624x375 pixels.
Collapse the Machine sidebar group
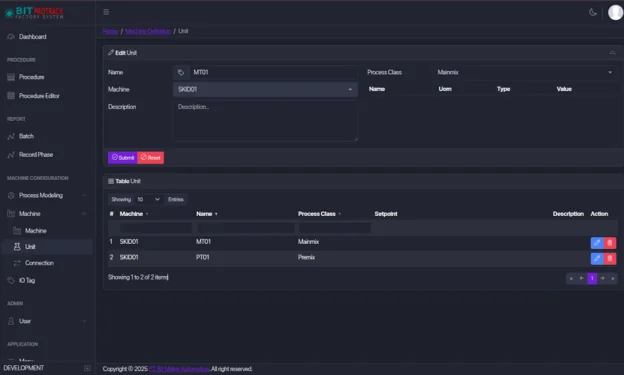click(x=47, y=214)
